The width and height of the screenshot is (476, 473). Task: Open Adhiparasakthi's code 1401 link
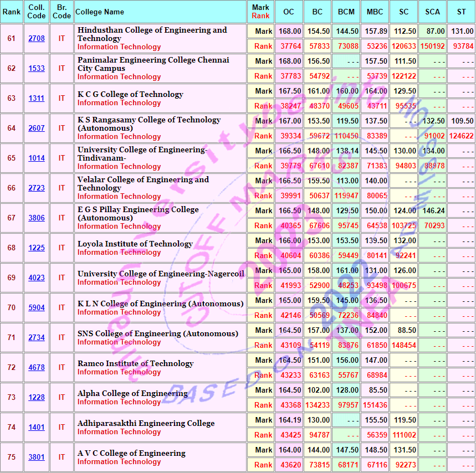37,428
